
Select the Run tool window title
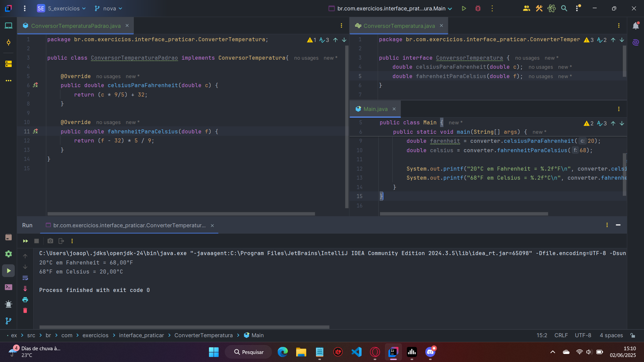(27, 225)
